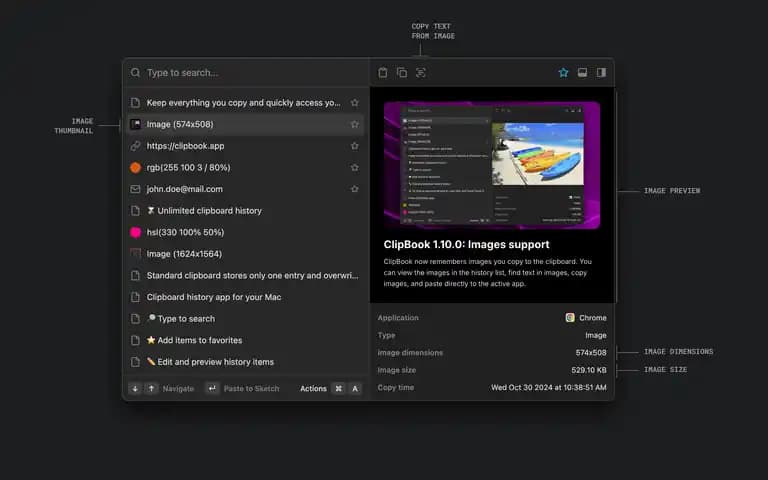Select the hsl(330 100% 50%) entry
The width and height of the screenshot is (768, 480).
tap(245, 232)
